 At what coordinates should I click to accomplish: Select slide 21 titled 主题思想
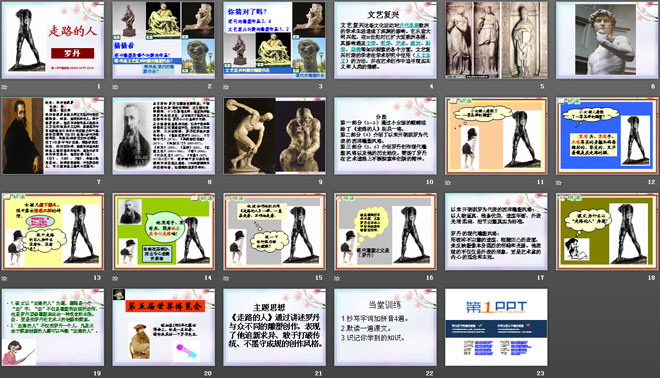(274, 327)
